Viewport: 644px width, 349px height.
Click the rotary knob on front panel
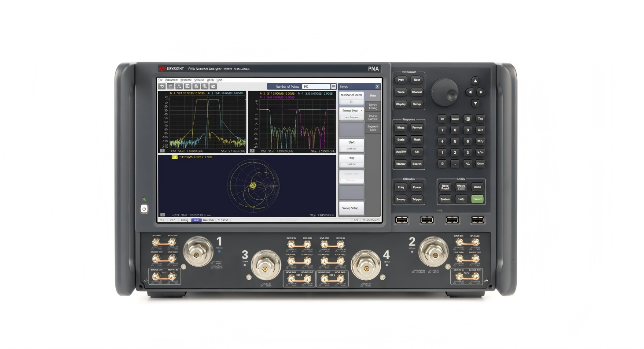click(445, 92)
